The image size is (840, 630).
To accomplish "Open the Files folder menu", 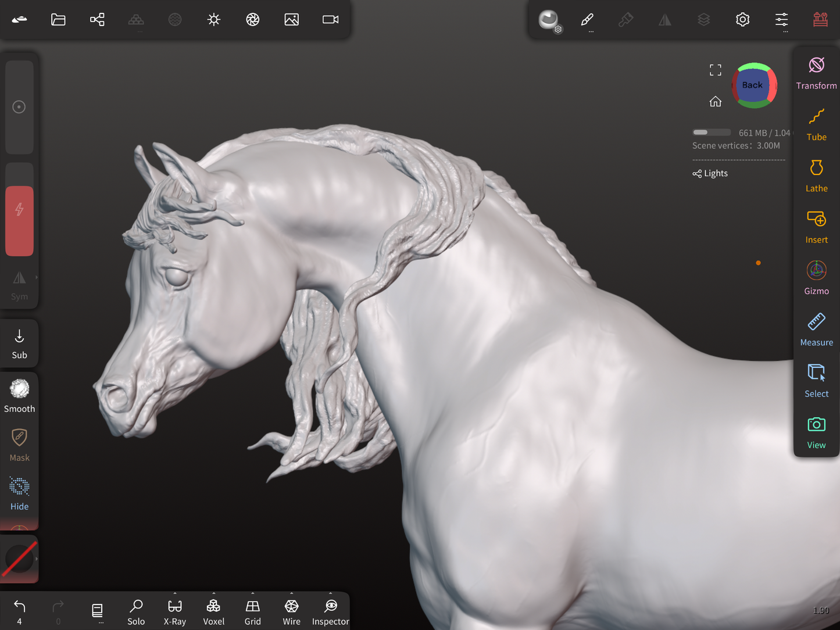I will (58, 20).
